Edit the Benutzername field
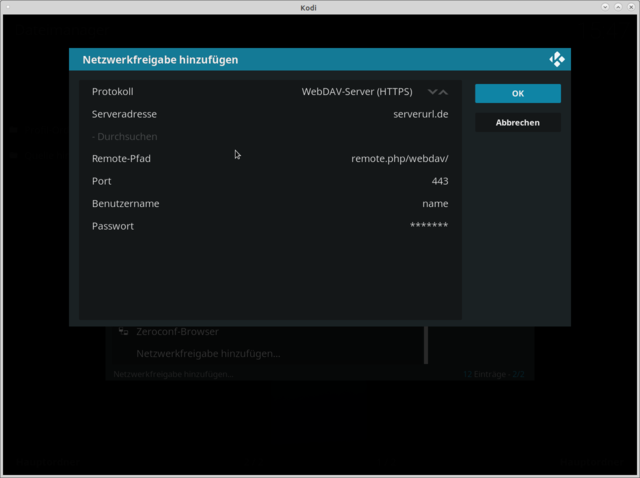This screenshot has height=478, width=640. pyautogui.click(x=270, y=203)
